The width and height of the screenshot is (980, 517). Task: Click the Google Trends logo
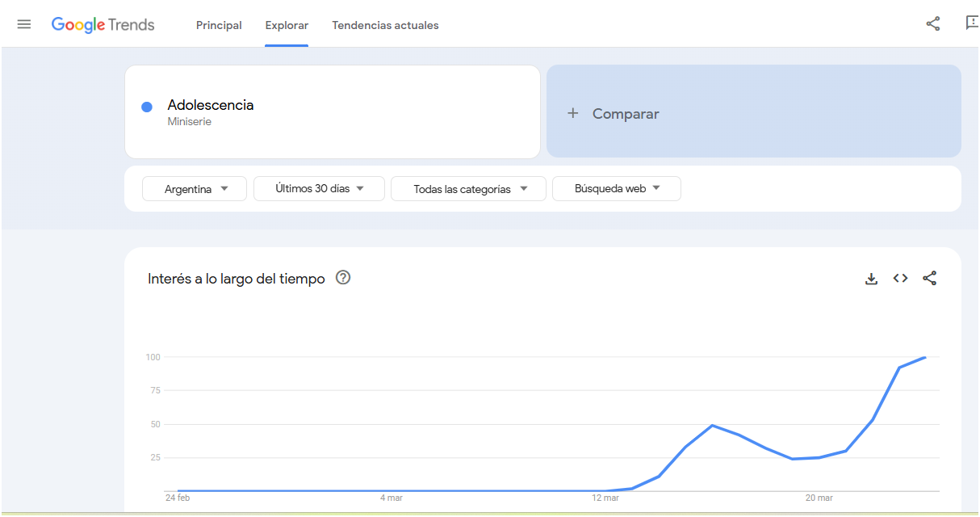(103, 24)
